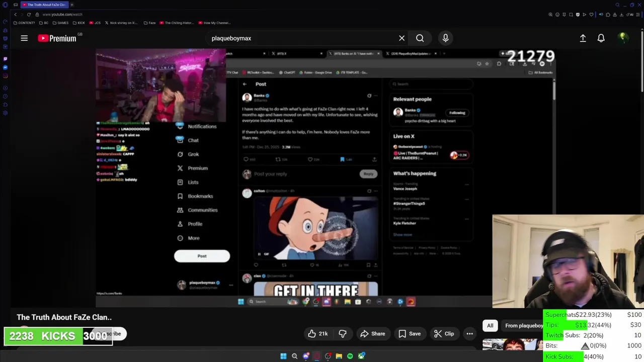Open Spotify from the taskbar
The width and height of the screenshot is (644, 362).
click(x=350, y=356)
